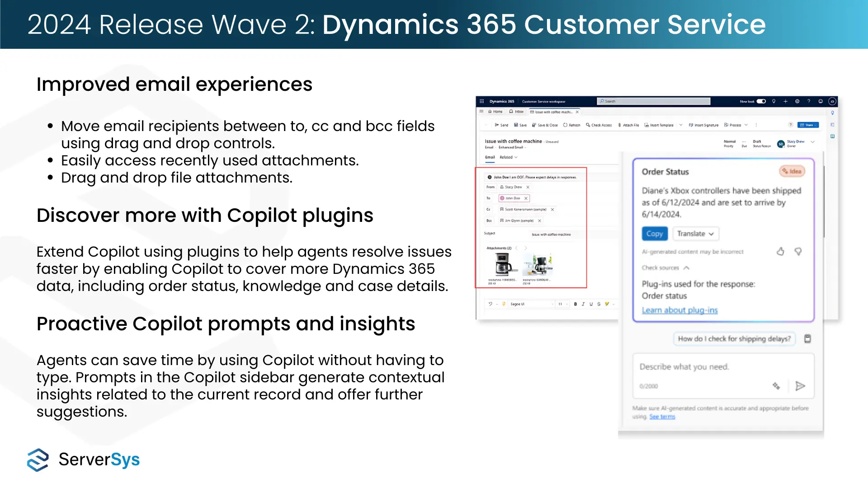Click the lightbulb icon in top bar

click(774, 101)
